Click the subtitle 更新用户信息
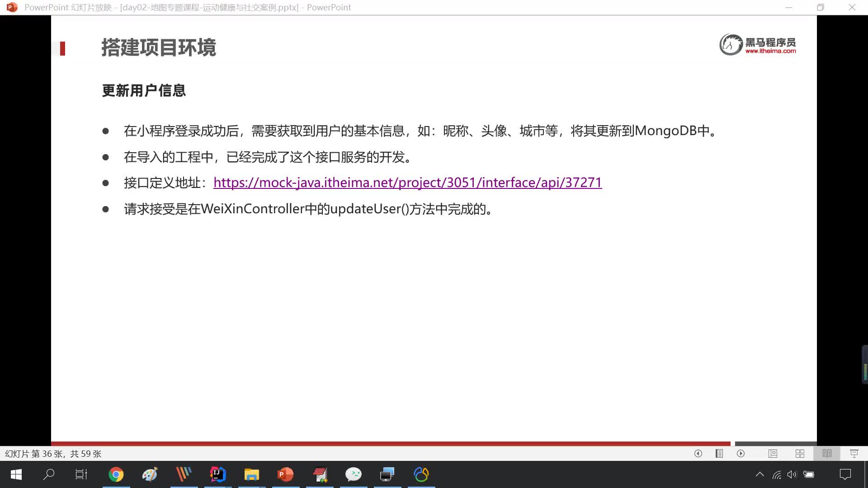The height and width of the screenshot is (488, 868). (x=144, y=91)
